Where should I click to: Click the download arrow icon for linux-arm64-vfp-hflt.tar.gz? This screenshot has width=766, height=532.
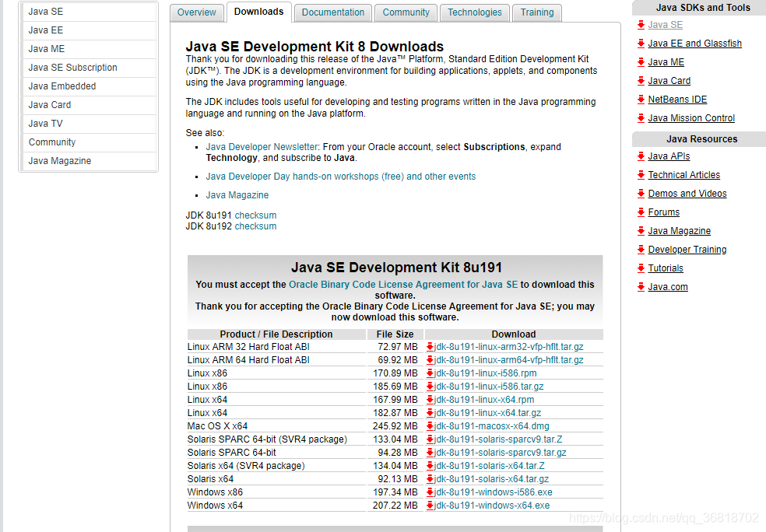430,360
